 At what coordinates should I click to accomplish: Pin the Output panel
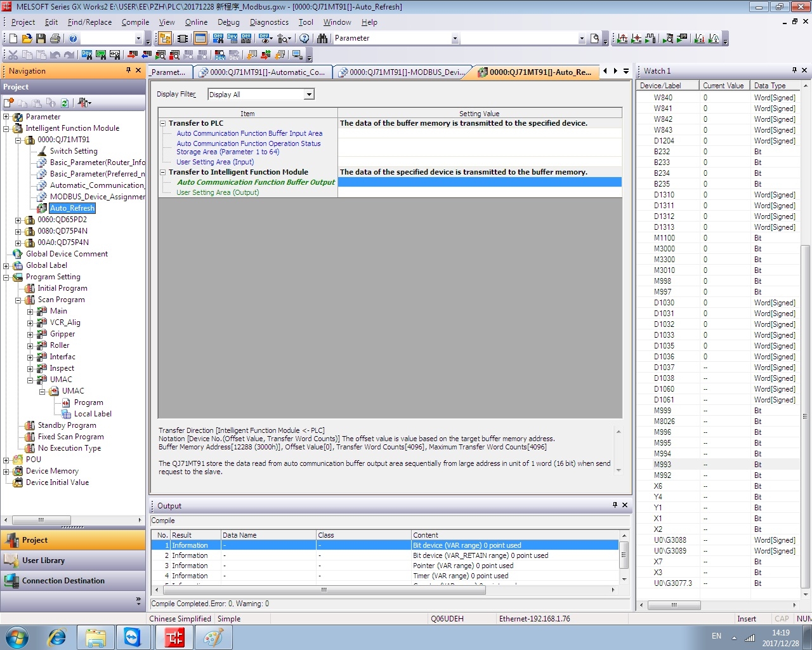point(615,505)
